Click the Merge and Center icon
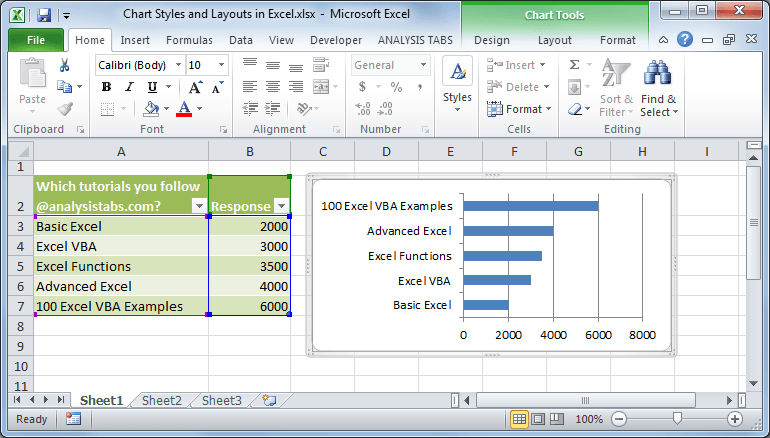The width and height of the screenshot is (770, 438). (321, 87)
